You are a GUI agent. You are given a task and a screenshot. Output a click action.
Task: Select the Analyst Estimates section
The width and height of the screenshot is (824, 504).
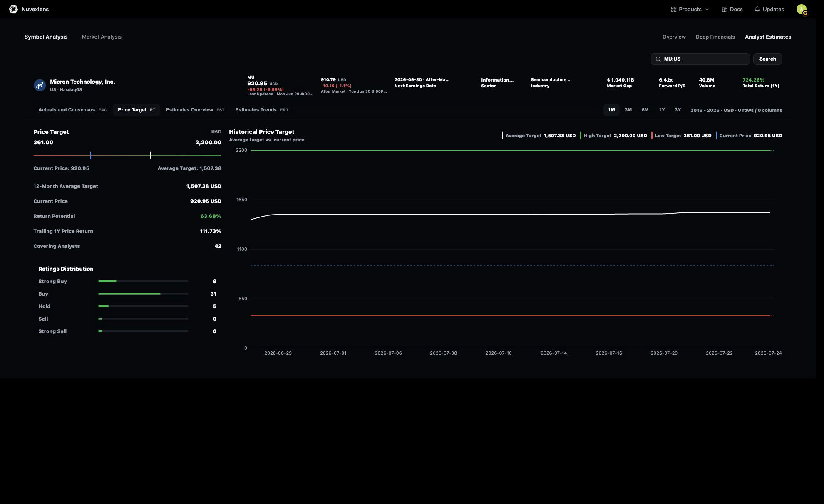coord(768,37)
